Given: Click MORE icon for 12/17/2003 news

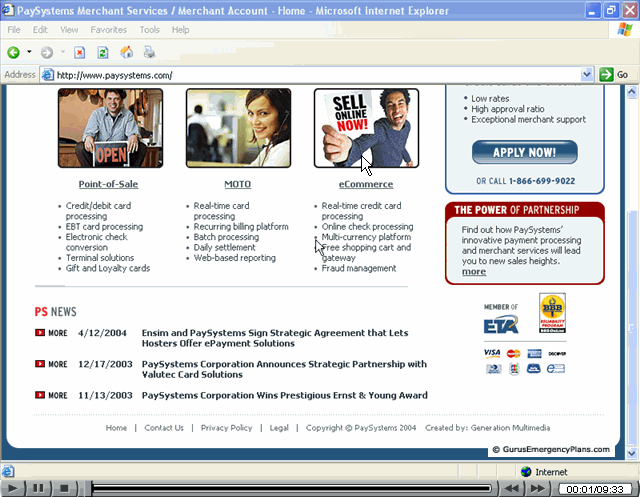Looking at the screenshot, I should (x=40, y=364).
